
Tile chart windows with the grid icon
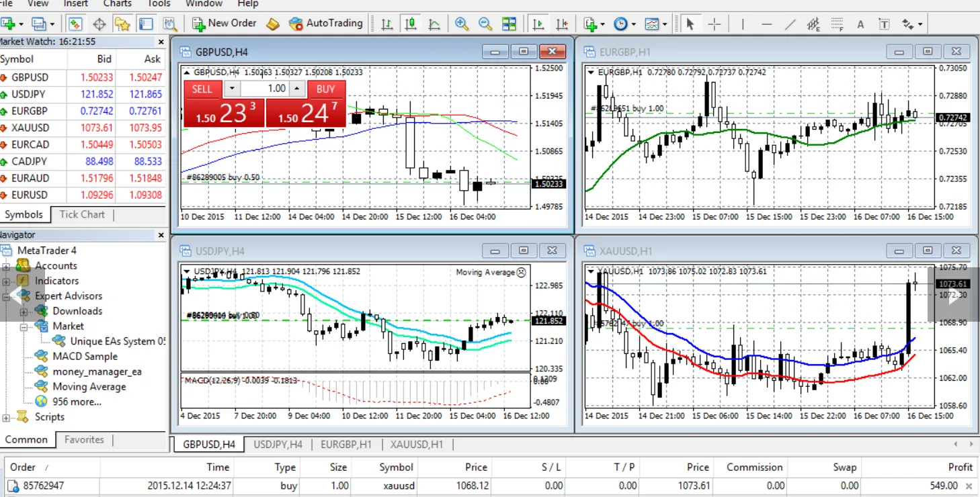[509, 24]
